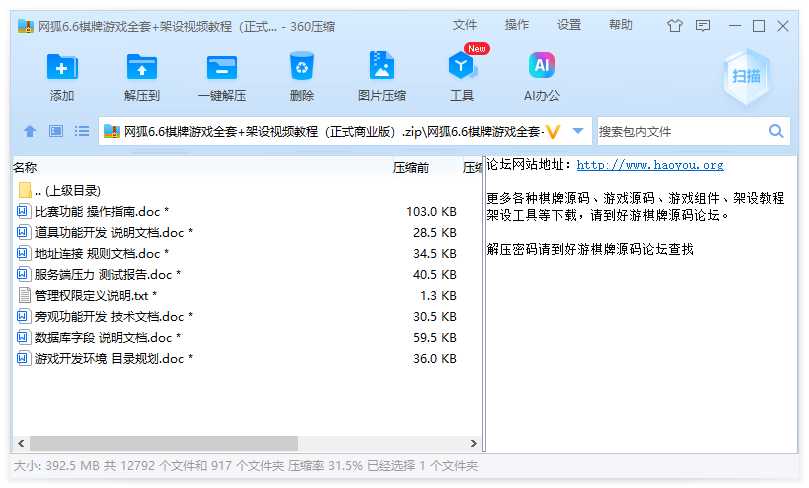809x488 pixels.
Task: Click the 36.0 KB size value
Action: pyautogui.click(x=434, y=359)
